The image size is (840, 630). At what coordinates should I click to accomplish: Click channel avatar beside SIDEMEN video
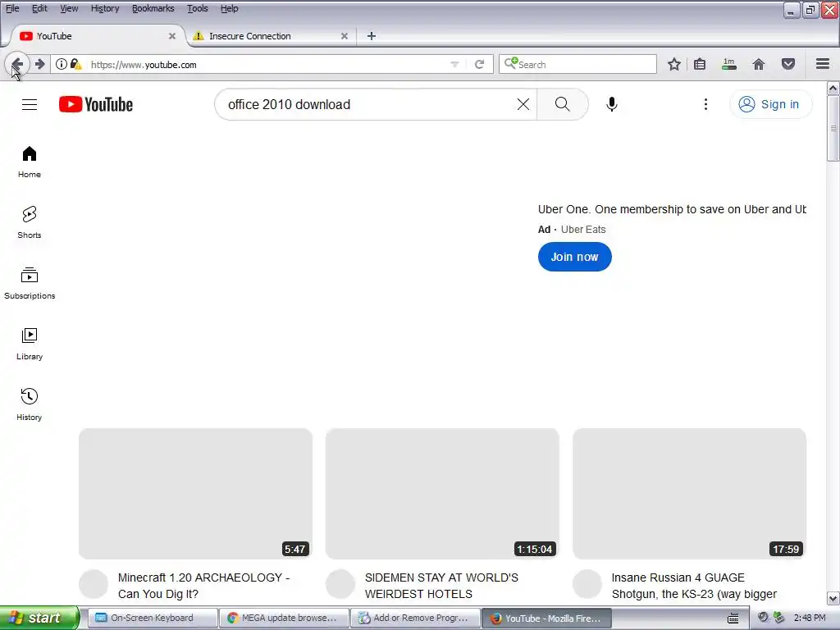[340, 584]
